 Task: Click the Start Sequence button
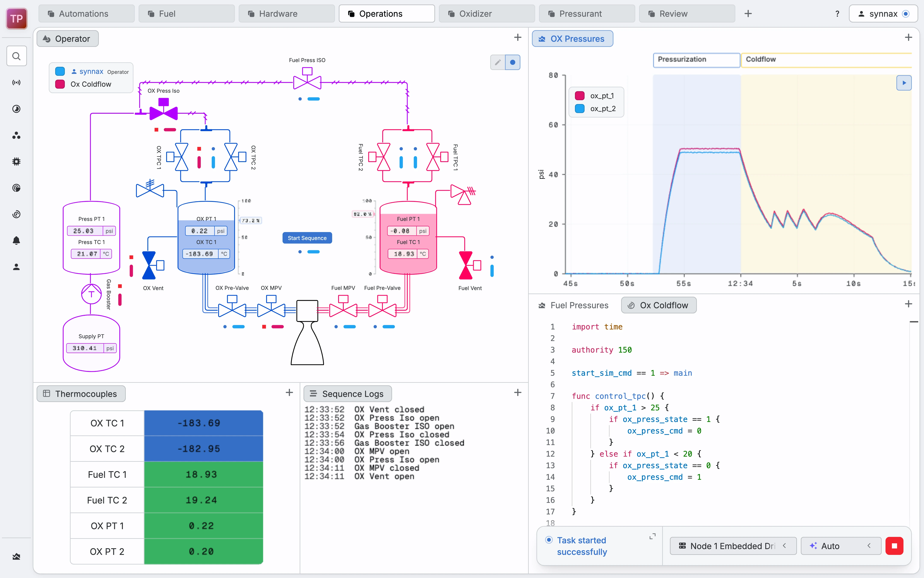(307, 238)
